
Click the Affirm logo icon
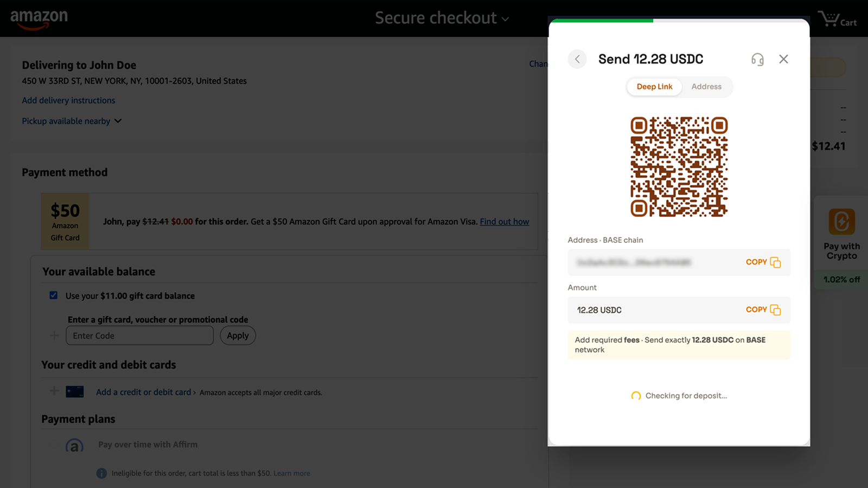(x=75, y=446)
